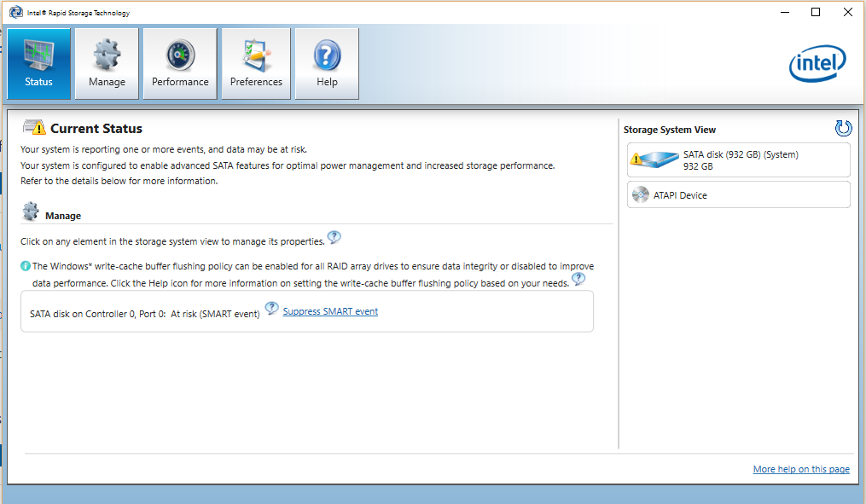This screenshot has width=866, height=504.
Task: Maximize the Intel Rapid Storage window
Action: pyautogui.click(x=815, y=12)
